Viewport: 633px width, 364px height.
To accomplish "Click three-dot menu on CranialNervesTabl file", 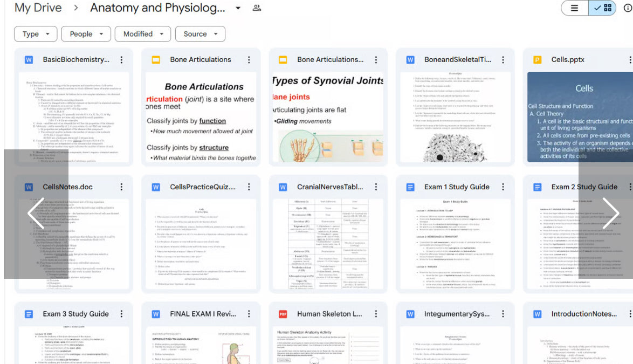I will (376, 187).
